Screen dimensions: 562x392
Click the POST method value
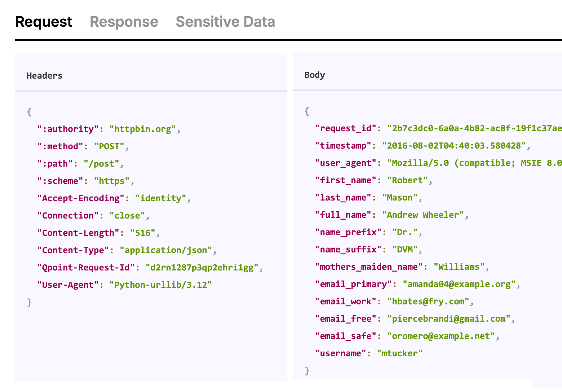tap(110, 146)
